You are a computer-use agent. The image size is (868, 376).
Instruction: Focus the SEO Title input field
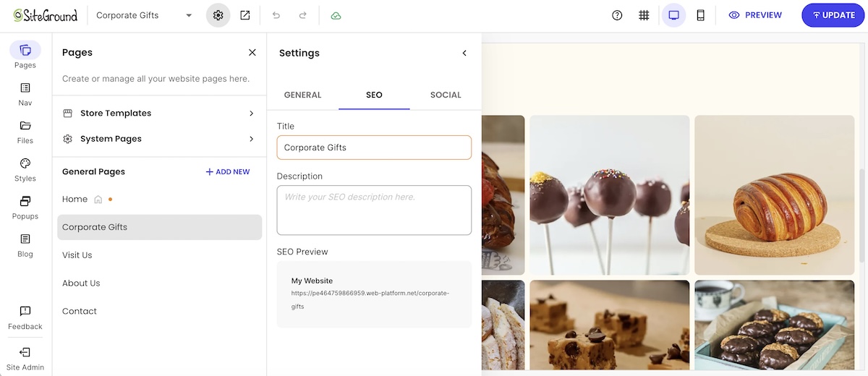click(374, 148)
